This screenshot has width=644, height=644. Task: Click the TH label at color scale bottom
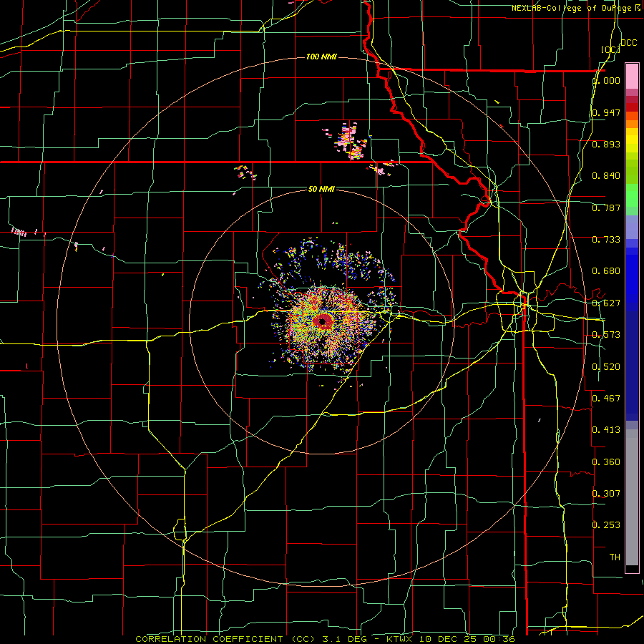[615, 557]
